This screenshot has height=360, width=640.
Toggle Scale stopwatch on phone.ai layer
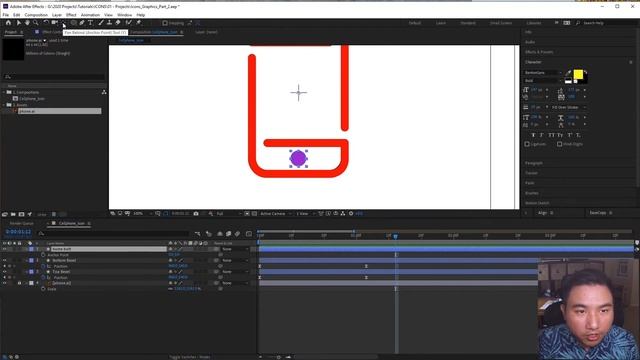coord(43,289)
